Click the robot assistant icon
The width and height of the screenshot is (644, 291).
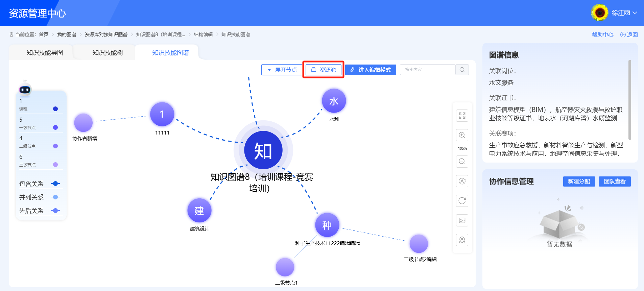coord(25,89)
